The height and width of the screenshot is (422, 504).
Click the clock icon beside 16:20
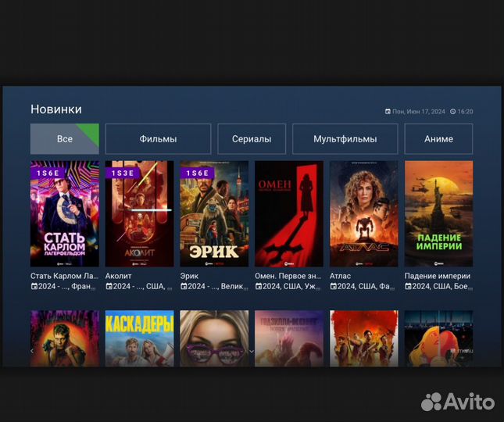pos(453,112)
